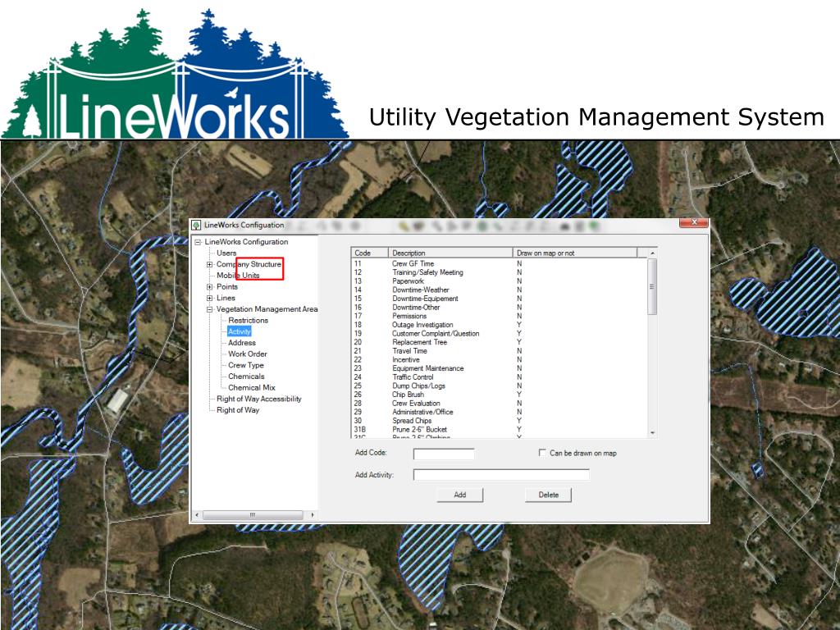Open the Chemicals tree item
Viewport: 840px width, 630px height.
click(x=246, y=377)
